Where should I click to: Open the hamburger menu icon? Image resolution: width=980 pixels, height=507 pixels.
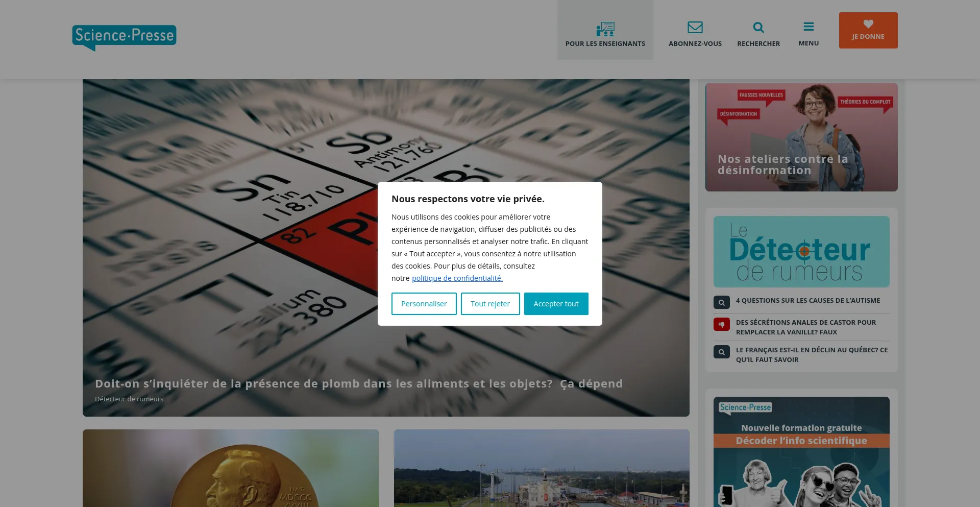click(808, 27)
